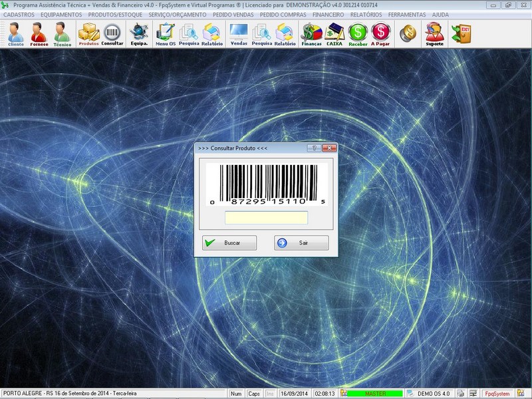The width and height of the screenshot is (532, 399).
Task: Click the Buscar button
Action: click(229, 243)
